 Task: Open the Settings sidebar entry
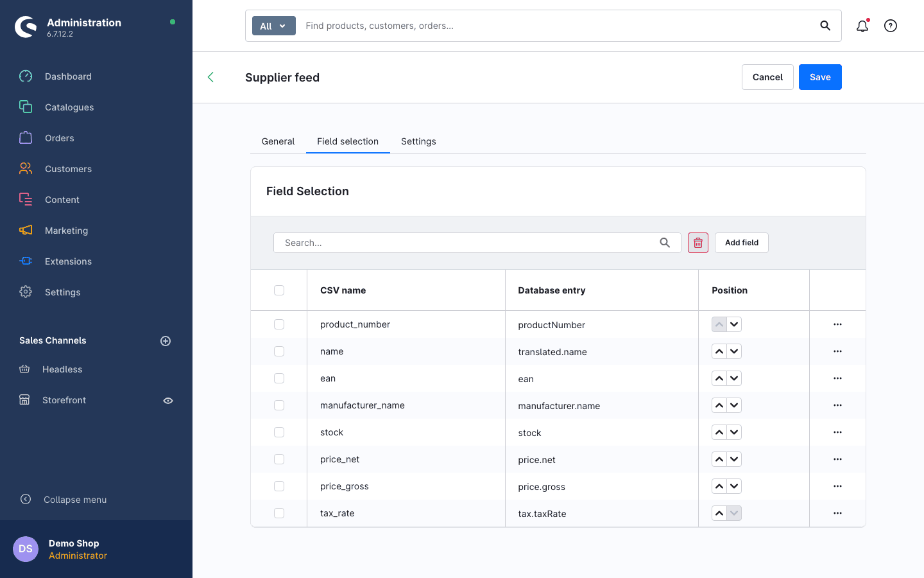coord(62,292)
